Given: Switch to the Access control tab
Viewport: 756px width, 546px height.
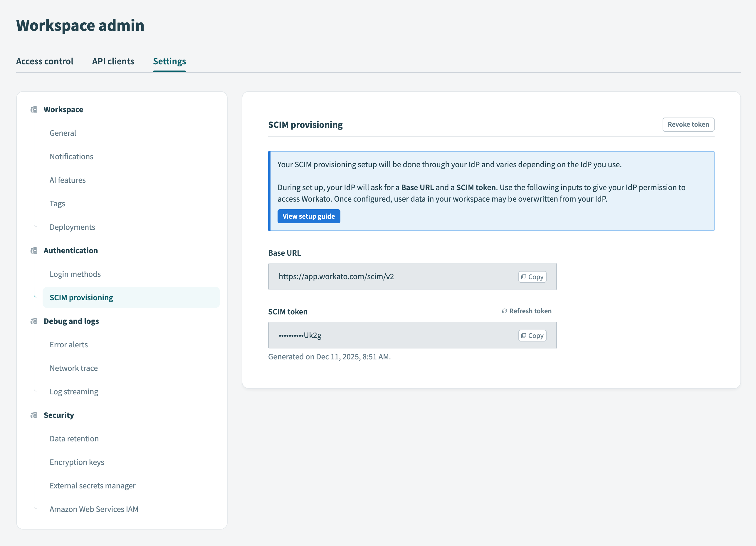Looking at the screenshot, I should [x=45, y=61].
